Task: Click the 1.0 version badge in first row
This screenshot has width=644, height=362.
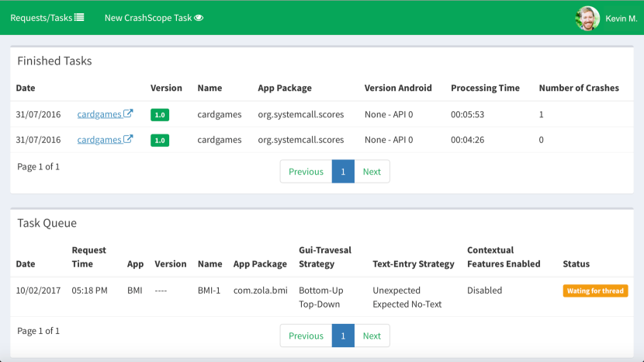Action: click(160, 115)
